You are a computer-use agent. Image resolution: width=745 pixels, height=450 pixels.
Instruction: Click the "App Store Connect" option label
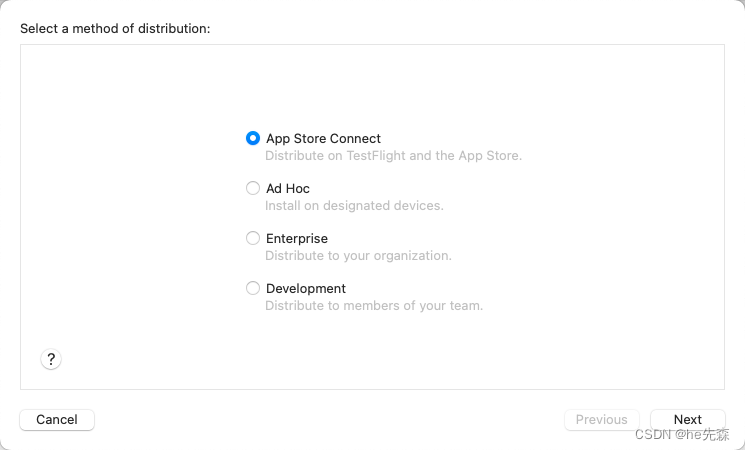pyautogui.click(x=323, y=139)
